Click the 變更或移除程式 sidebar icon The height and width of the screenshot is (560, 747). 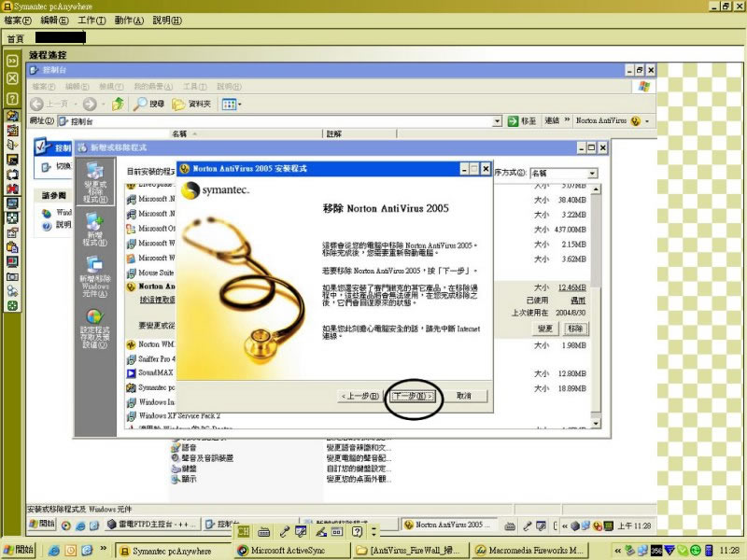(x=95, y=183)
